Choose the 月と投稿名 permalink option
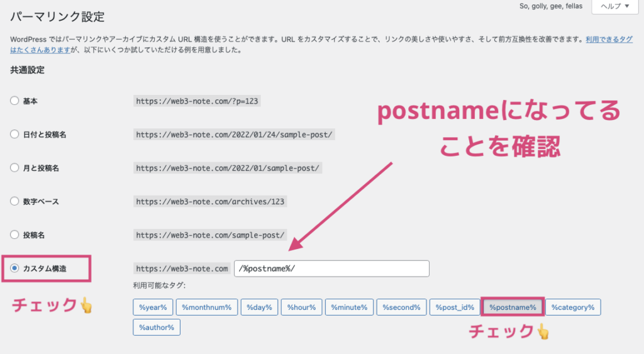 click(x=14, y=167)
